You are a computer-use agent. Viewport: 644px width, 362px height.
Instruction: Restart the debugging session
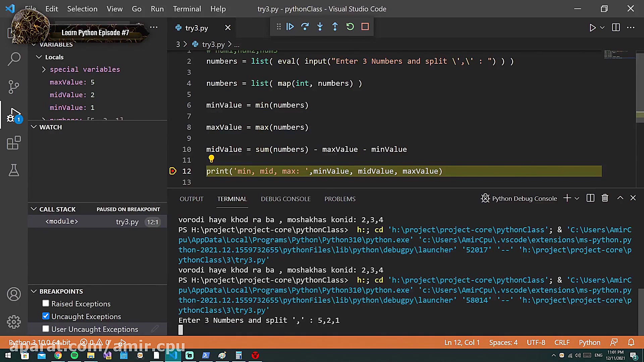[x=350, y=27]
